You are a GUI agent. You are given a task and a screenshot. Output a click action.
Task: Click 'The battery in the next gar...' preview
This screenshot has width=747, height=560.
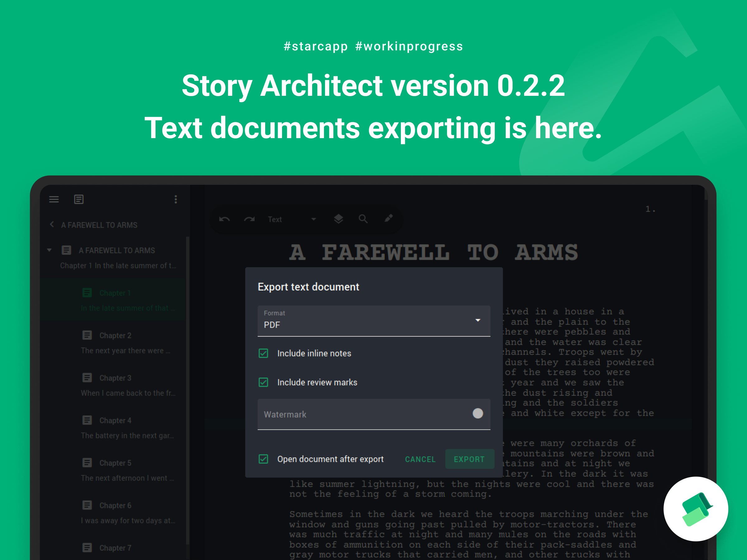[x=128, y=436]
